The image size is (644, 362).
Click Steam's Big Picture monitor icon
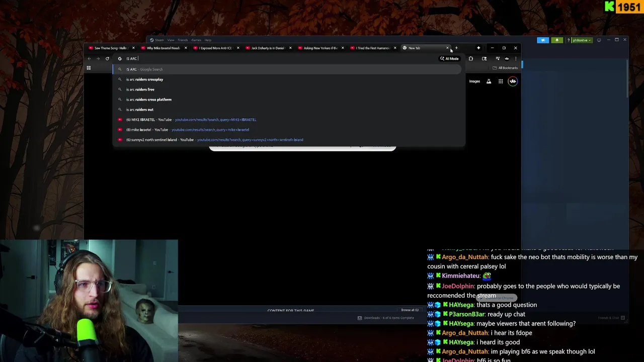599,40
